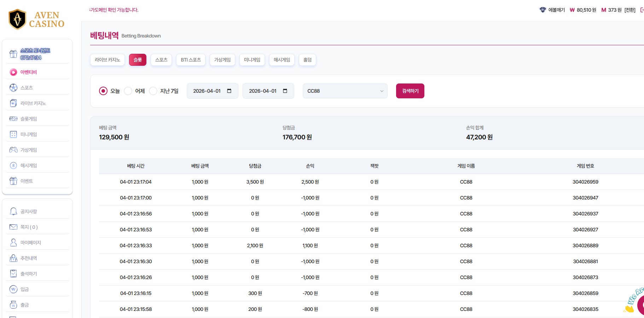Click the 미니게임 dice icon
The height and width of the screenshot is (318, 644).
(x=13, y=134)
